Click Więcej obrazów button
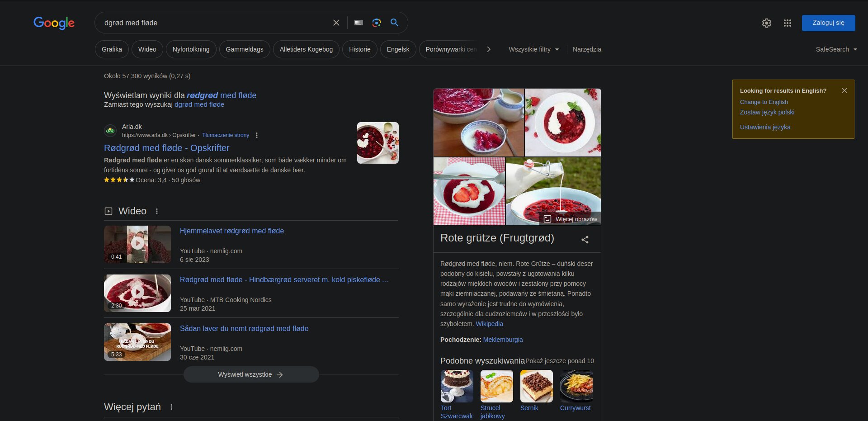Screen dimensions: 868x421 click(x=571, y=219)
